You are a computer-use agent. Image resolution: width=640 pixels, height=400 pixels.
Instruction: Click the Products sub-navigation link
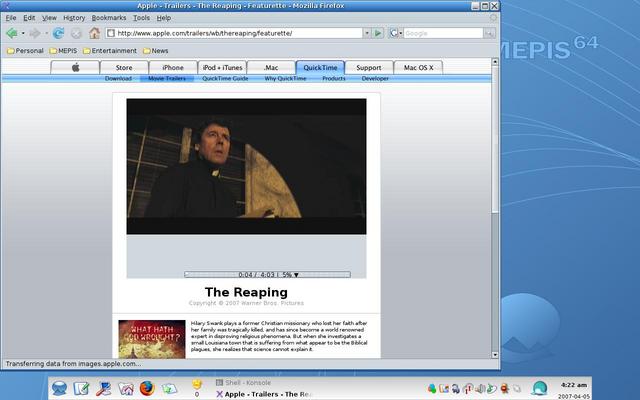[334, 78]
